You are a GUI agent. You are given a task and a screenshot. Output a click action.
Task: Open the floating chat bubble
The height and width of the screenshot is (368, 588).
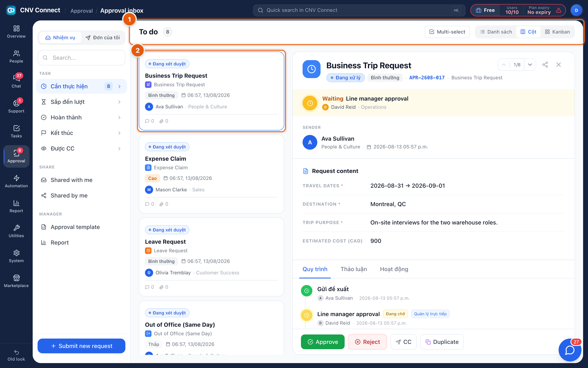tap(570, 350)
